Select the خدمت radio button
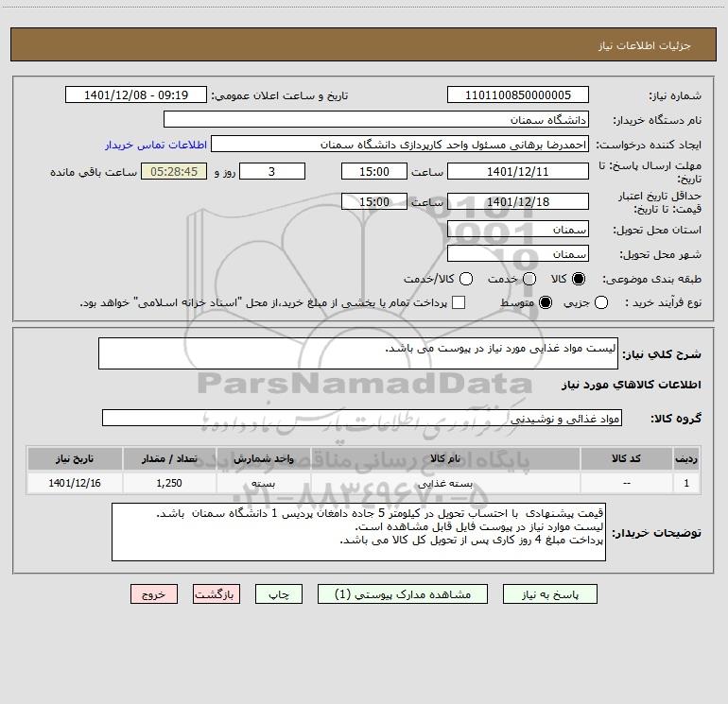The width and height of the screenshot is (728, 704). pos(529,279)
